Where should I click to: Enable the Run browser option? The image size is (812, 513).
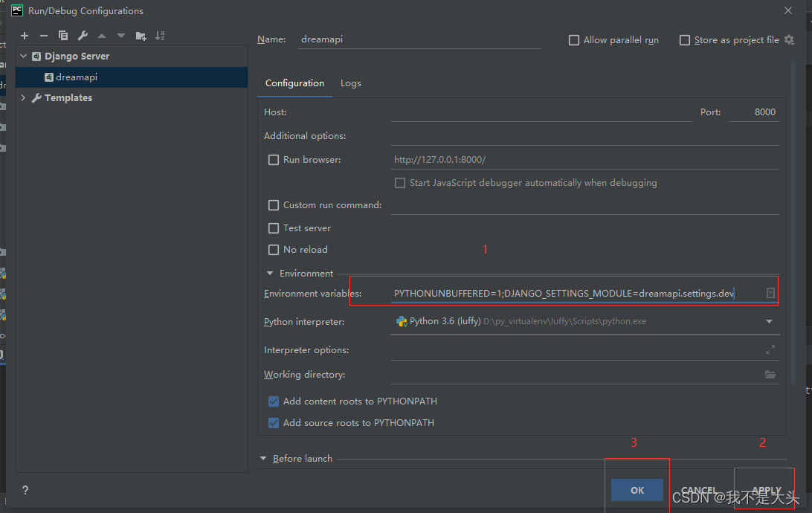tap(274, 159)
